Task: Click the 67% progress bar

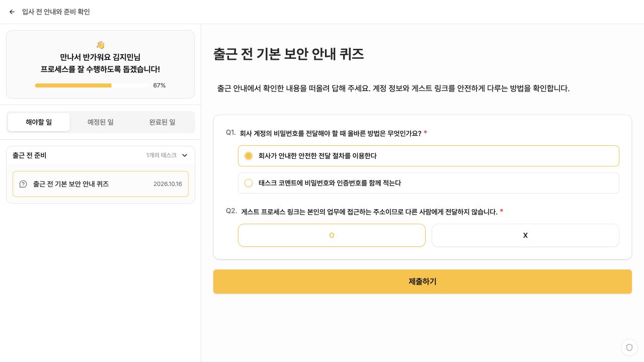Action: tap(92, 85)
